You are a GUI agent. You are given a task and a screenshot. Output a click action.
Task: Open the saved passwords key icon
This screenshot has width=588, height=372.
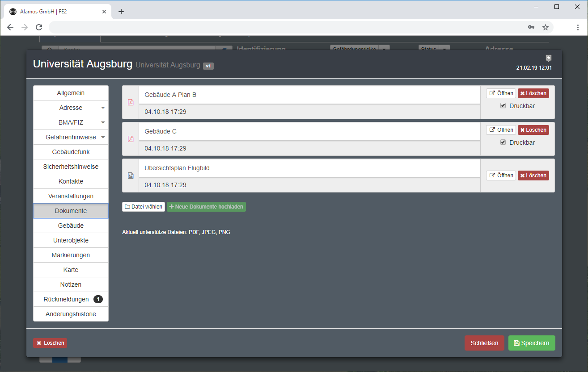(x=531, y=27)
